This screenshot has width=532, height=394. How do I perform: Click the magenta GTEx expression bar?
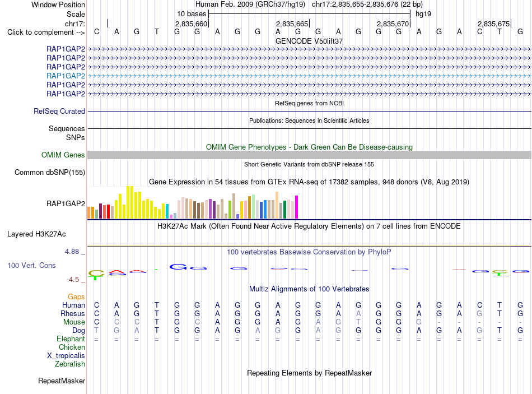click(297, 207)
